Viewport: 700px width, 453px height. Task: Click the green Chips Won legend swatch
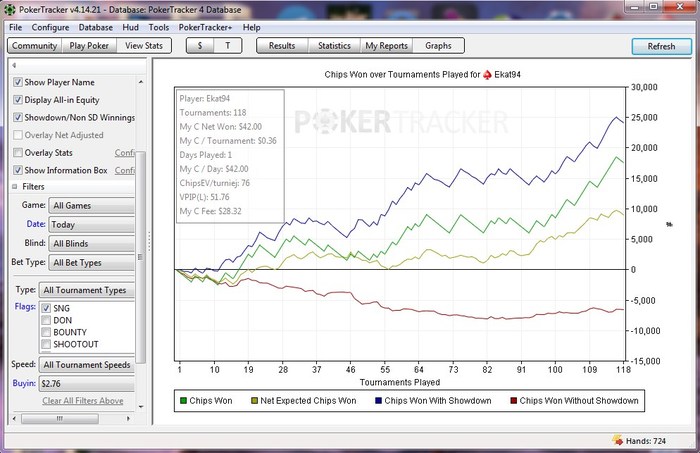click(x=183, y=401)
